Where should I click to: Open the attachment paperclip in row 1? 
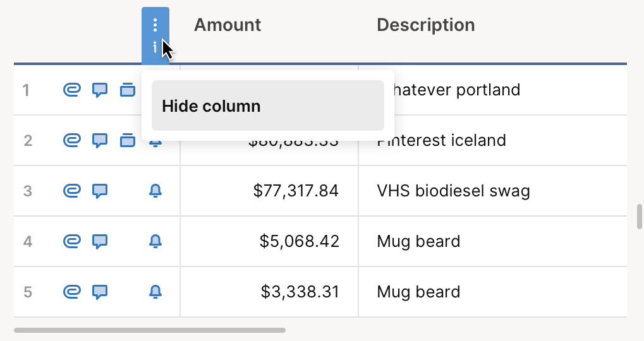71,90
